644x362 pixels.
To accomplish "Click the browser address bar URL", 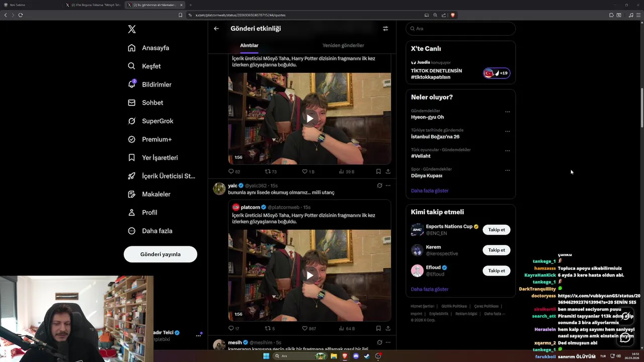I will (240, 15).
